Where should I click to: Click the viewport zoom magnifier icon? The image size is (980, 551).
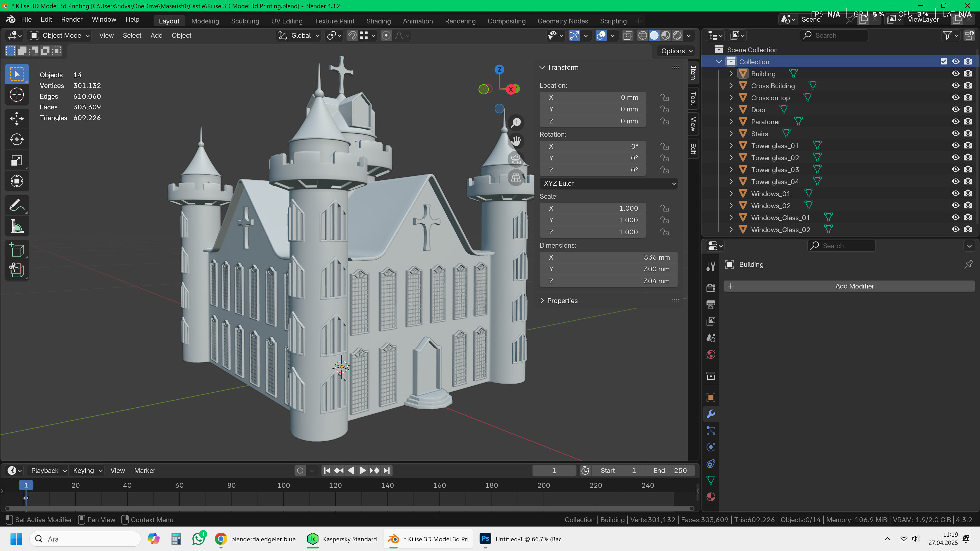[x=516, y=122]
